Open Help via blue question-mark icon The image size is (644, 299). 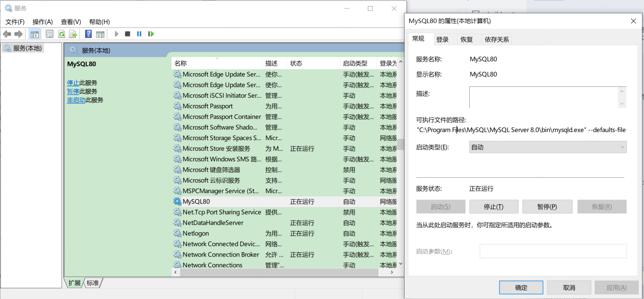click(x=88, y=34)
